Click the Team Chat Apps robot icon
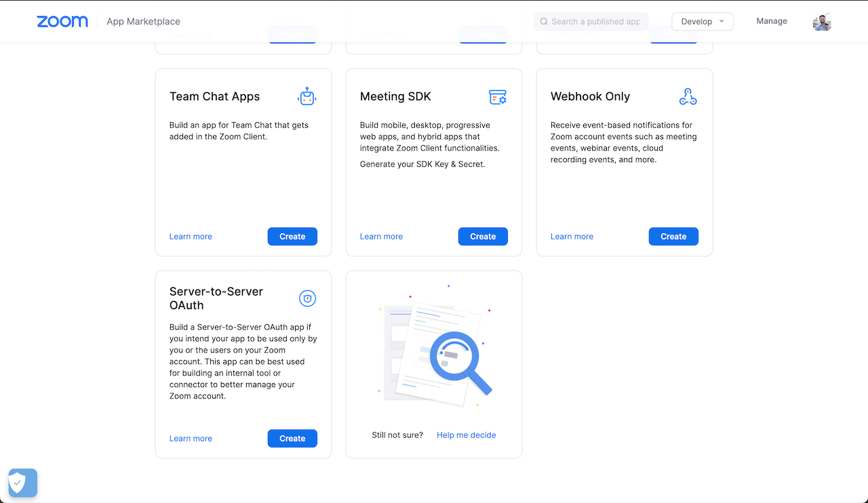This screenshot has width=868, height=503. pyautogui.click(x=307, y=97)
